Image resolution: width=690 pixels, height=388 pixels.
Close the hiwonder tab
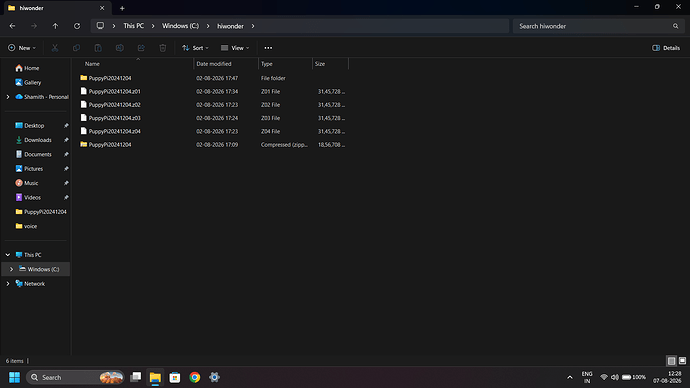click(x=102, y=8)
